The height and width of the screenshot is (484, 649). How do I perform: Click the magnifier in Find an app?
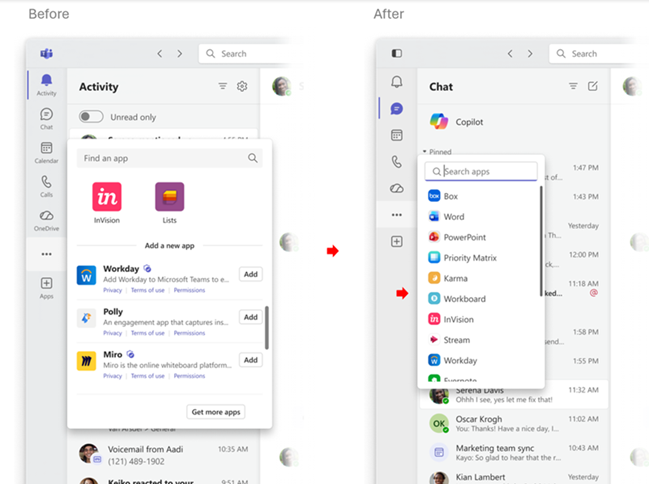pos(252,158)
